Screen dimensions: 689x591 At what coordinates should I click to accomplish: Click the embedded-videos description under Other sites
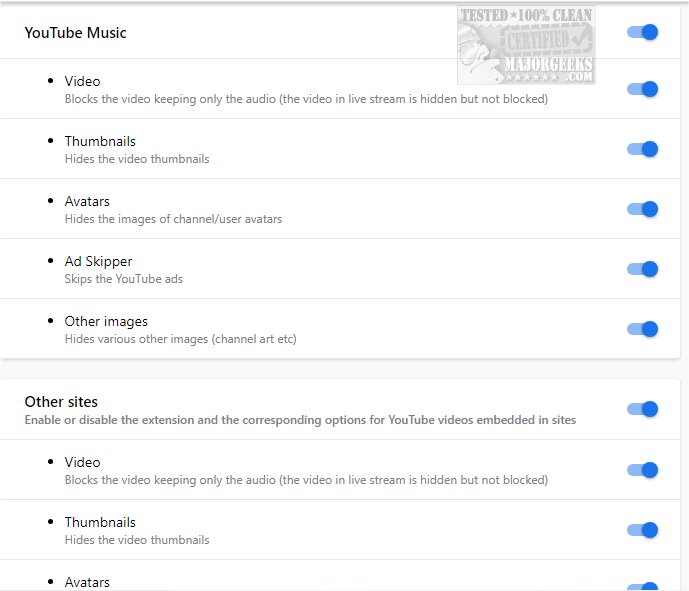300,420
